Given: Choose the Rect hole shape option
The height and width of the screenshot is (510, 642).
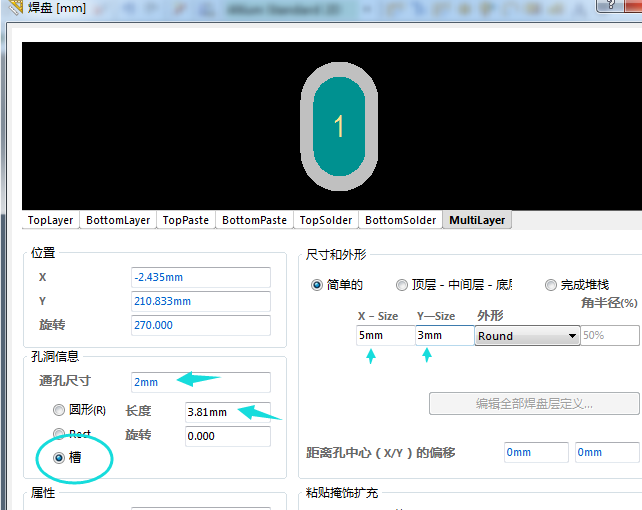Looking at the screenshot, I should click(59, 434).
